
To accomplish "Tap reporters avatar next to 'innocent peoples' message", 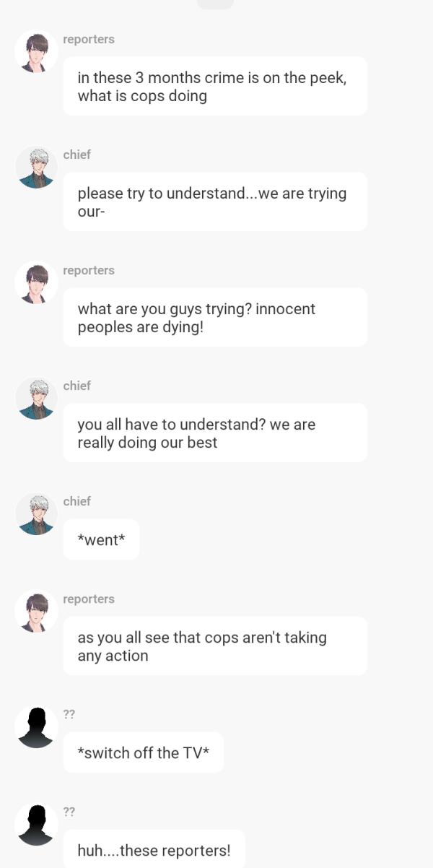I will pos(36,282).
